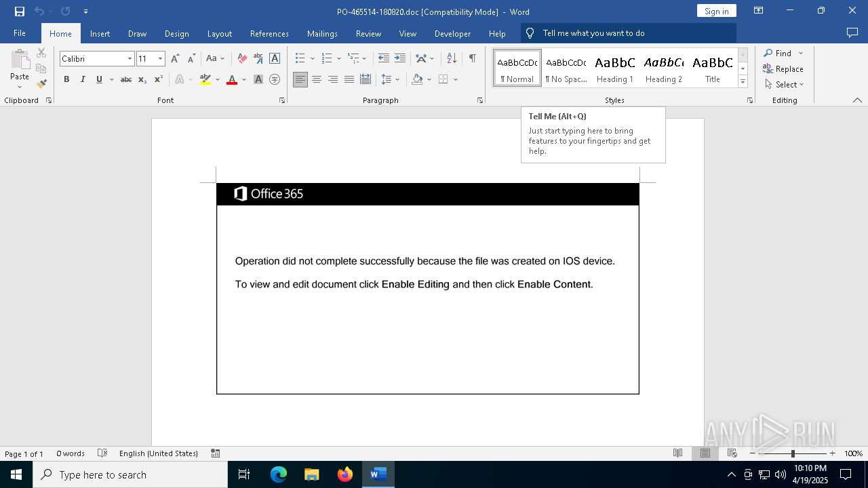Switch to the Mailings tab
Viewport: 868px width, 488px height.
tap(322, 33)
